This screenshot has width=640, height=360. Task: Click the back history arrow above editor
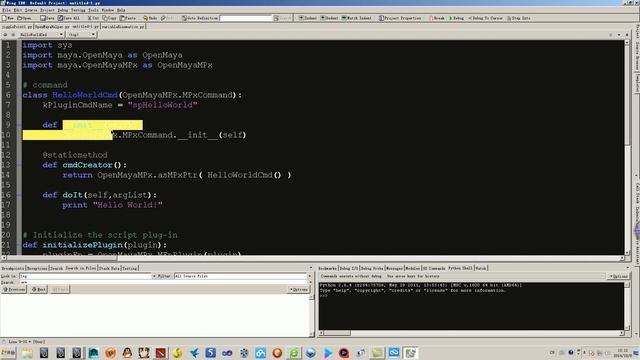tap(5, 35)
